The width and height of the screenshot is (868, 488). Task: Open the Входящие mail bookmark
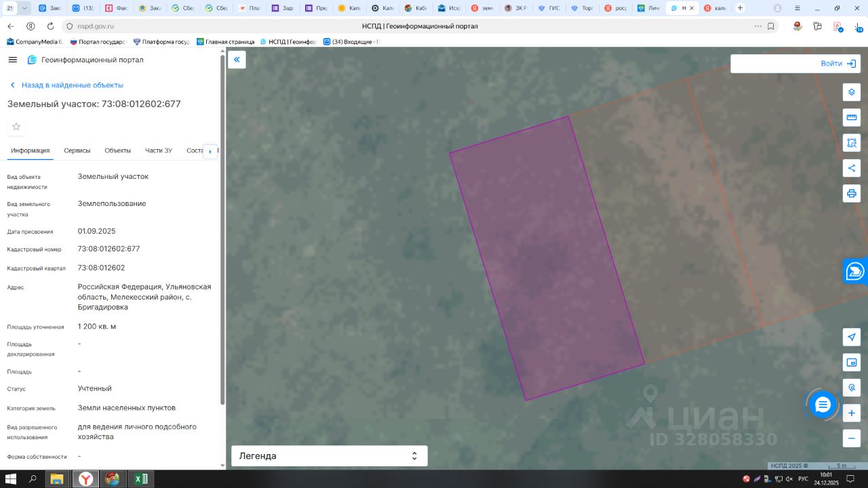[353, 41]
